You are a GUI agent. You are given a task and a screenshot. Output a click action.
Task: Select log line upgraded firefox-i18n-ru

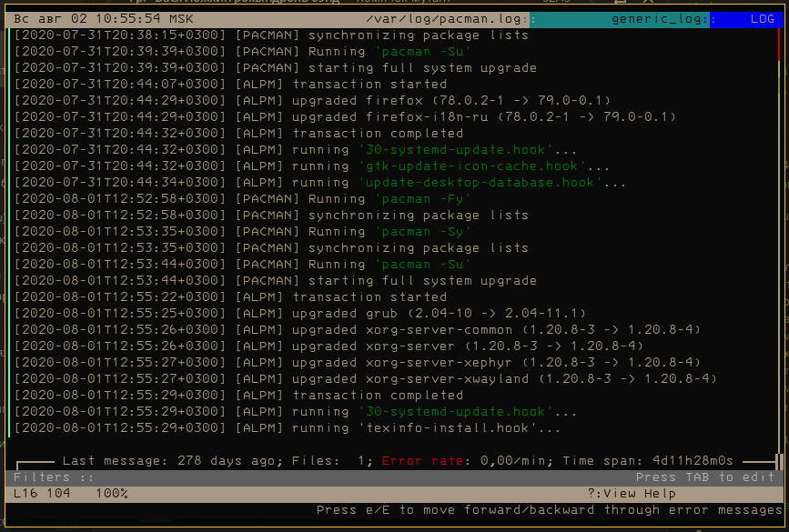pos(345,116)
